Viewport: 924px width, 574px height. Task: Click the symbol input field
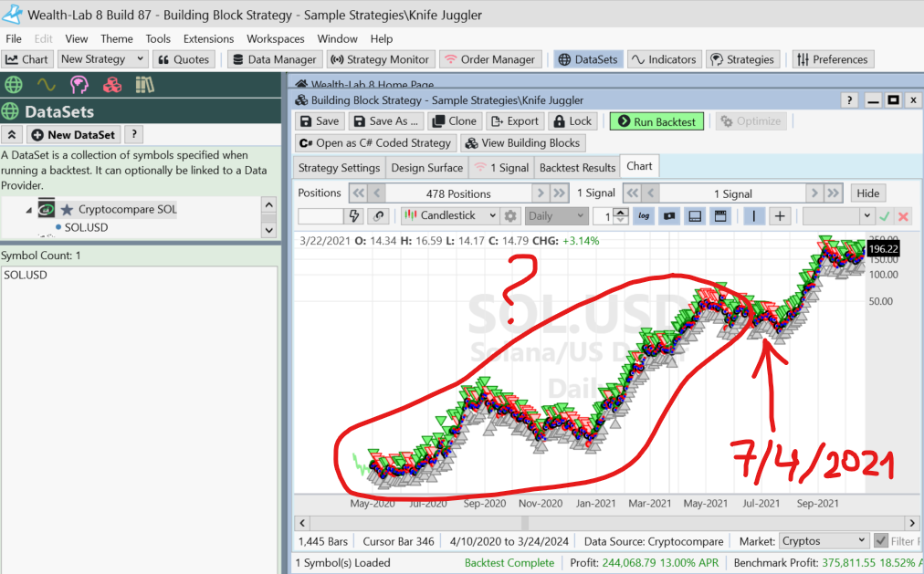(x=320, y=216)
